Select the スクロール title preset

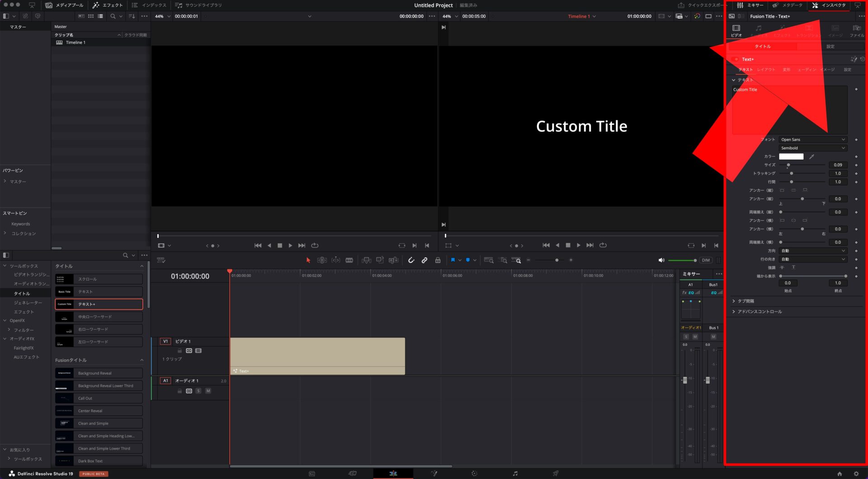[99, 279]
